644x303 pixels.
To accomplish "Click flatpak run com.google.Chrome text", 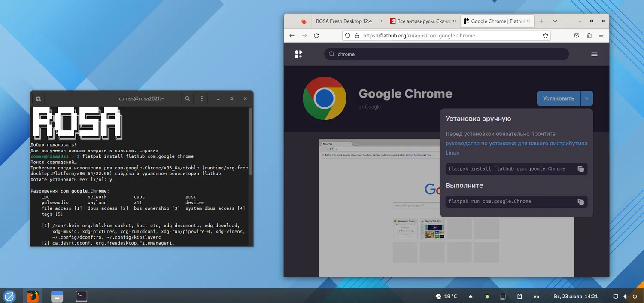I will tap(489, 202).
